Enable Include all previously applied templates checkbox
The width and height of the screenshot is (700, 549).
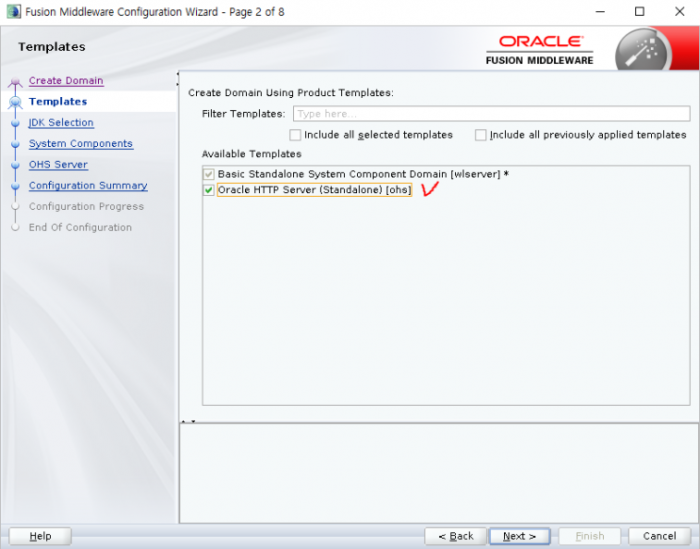click(480, 135)
